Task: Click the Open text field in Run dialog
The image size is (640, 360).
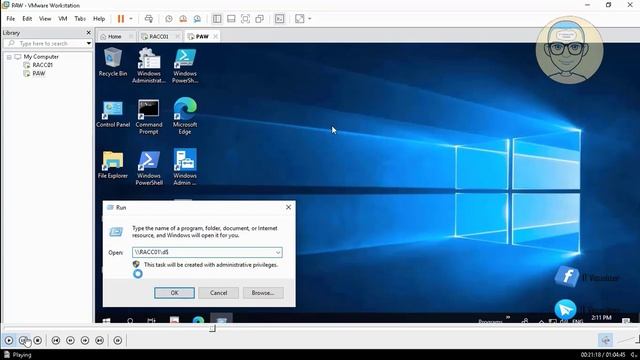Action: tap(203, 252)
